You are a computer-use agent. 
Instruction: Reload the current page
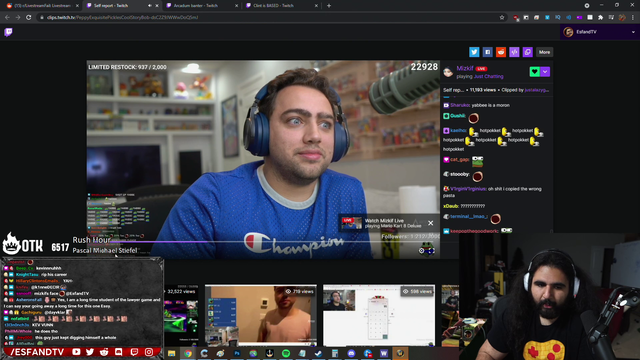[29, 18]
